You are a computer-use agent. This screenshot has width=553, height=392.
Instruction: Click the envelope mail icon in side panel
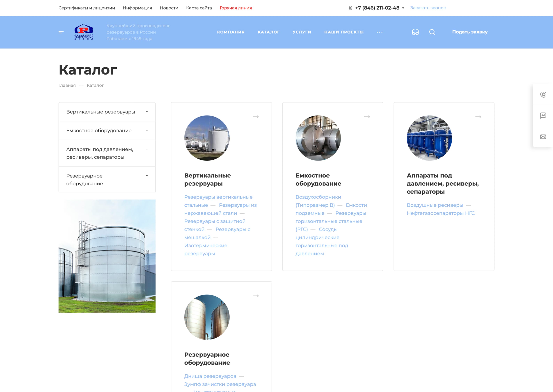(x=543, y=137)
